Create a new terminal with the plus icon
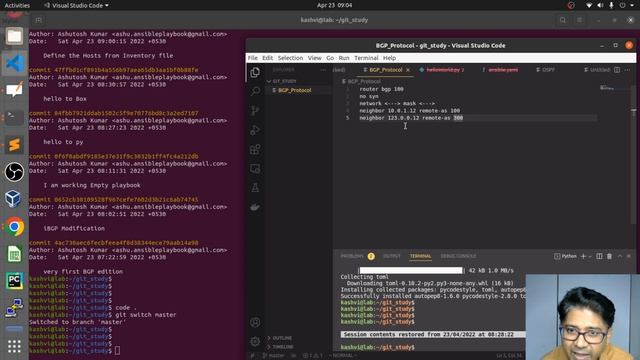Screen dimensions: 640x360 (x=583, y=256)
